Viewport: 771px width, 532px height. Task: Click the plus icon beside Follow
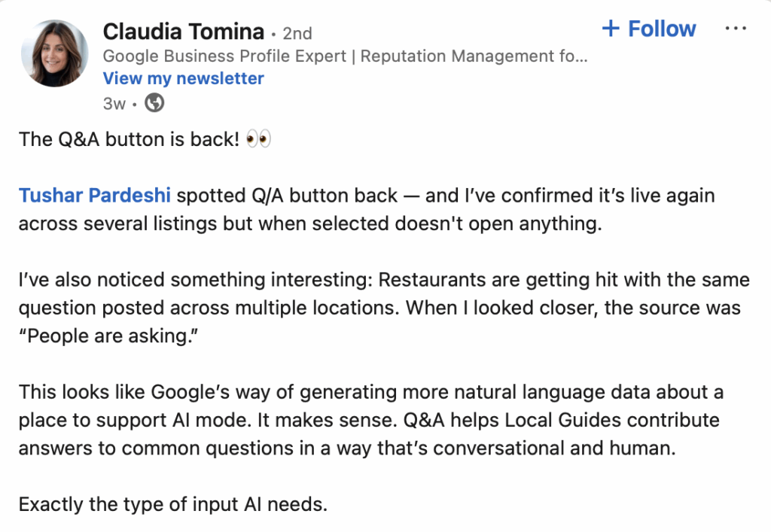611,29
